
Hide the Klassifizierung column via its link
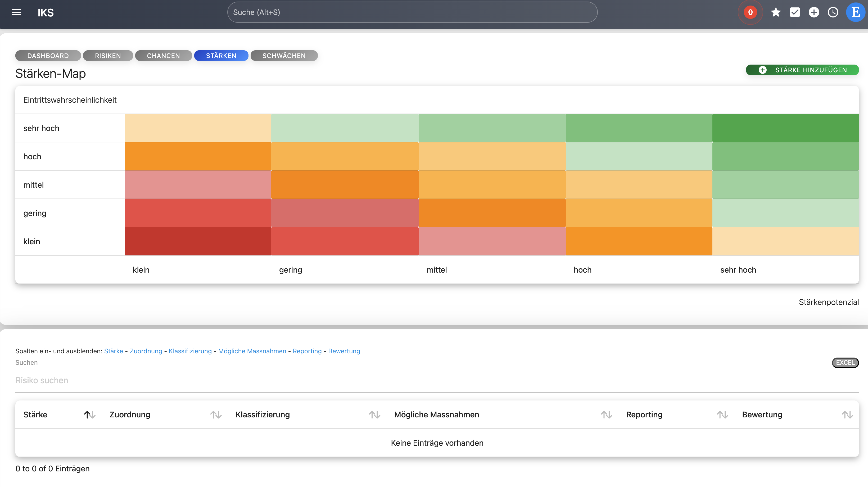pos(190,351)
